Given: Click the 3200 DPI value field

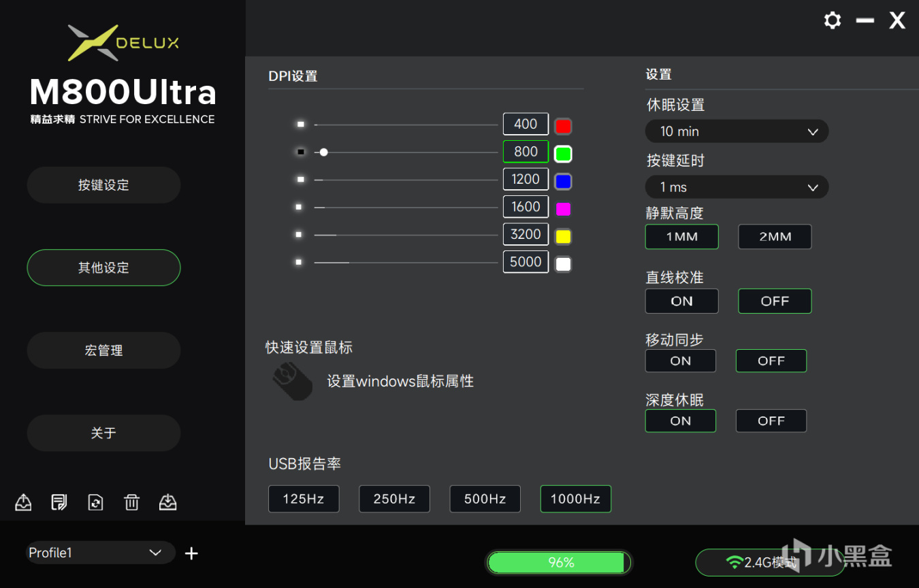Looking at the screenshot, I should (x=526, y=234).
